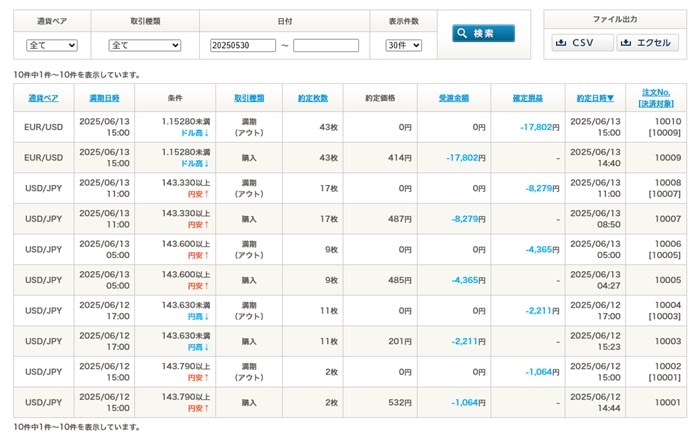Click the start date field 20250530
The width and height of the screenshot is (700, 439).
tap(243, 45)
